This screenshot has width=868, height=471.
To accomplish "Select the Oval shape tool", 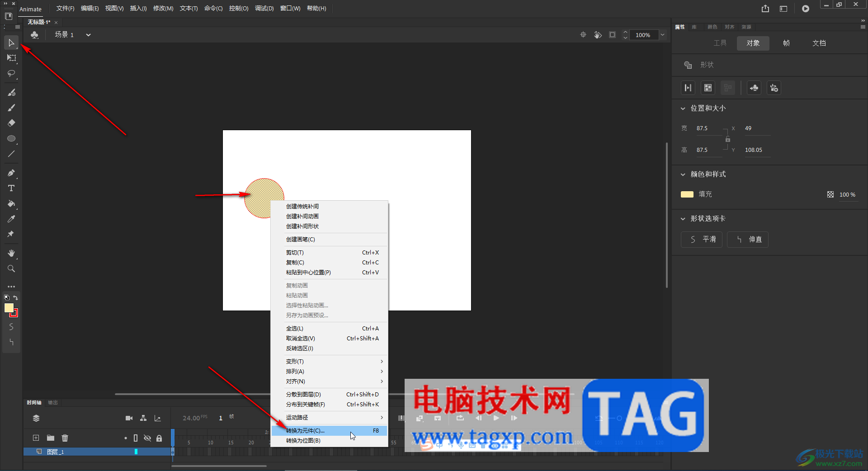I will [11, 138].
